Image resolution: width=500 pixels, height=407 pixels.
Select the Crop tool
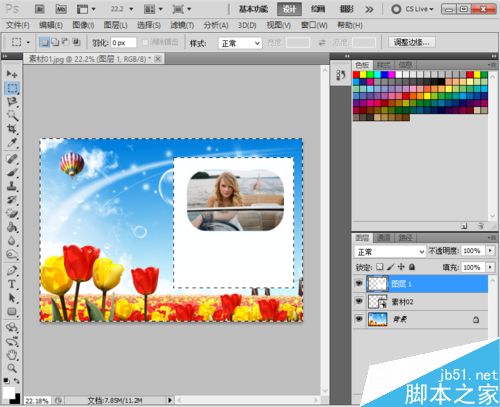point(12,129)
